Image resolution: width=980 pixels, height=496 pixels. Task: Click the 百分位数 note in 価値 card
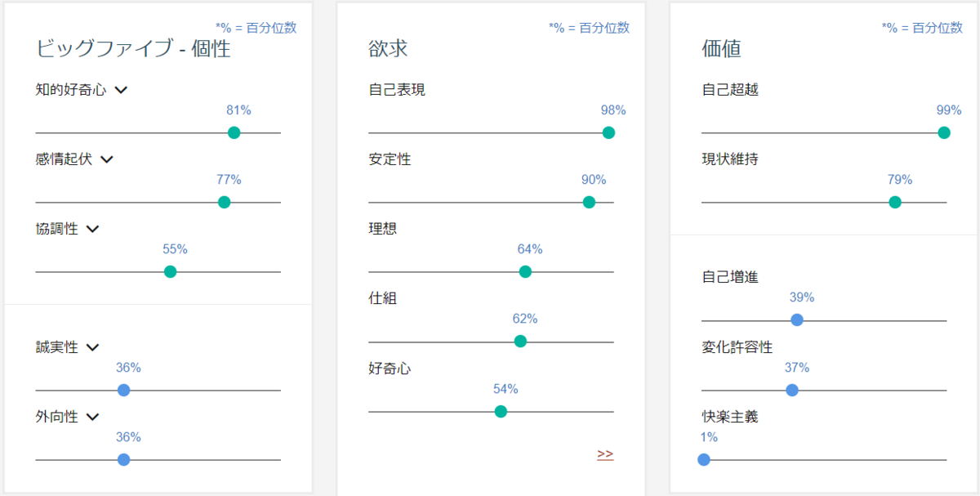tap(922, 28)
